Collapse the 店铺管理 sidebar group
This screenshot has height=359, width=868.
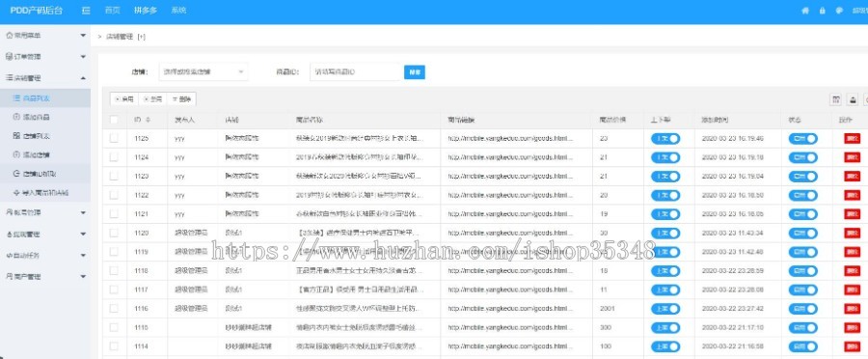(x=45, y=78)
